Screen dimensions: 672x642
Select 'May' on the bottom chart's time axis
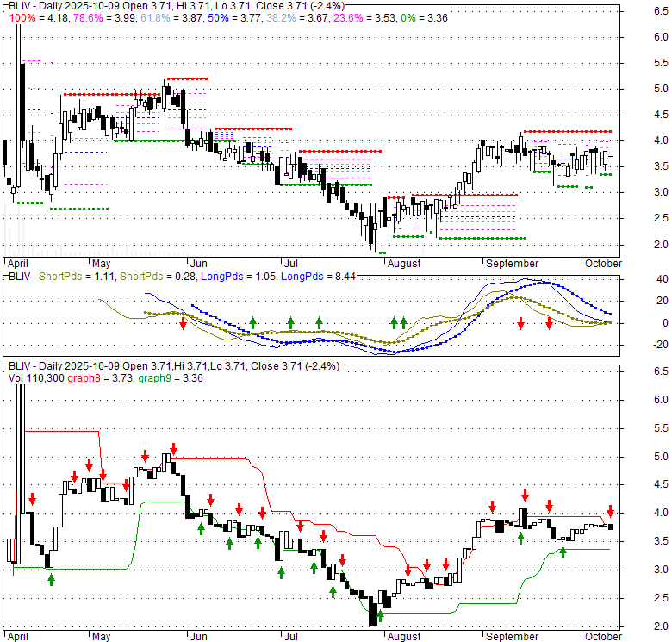coord(102,637)
